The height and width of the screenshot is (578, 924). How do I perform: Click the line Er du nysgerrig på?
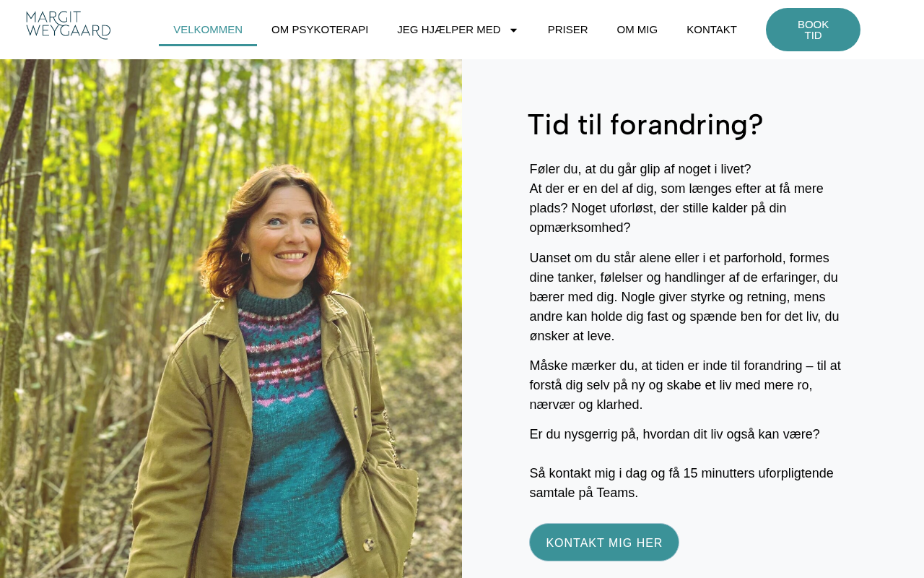674,434
